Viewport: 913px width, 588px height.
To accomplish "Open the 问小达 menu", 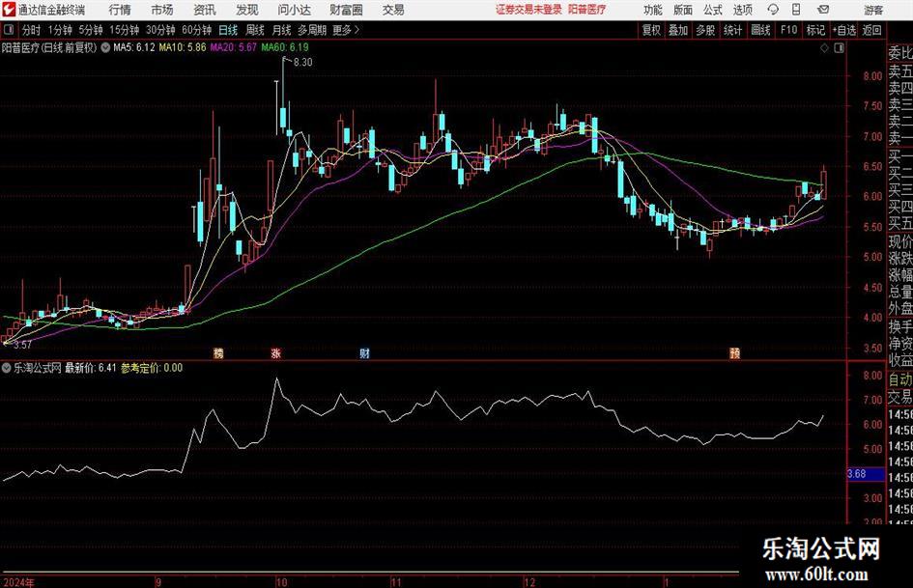I will pyautogui.click(x=294, y=10).
